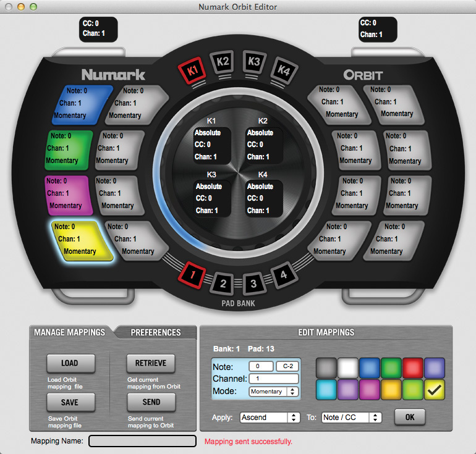Switch to pad bank 3
The image size is (476, 454).
[x=254, y=284]
